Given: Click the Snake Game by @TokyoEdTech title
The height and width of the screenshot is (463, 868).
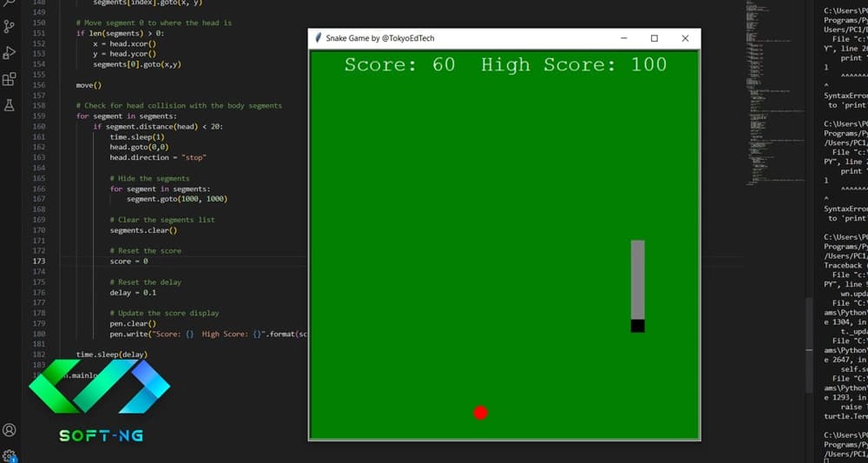Looking at the screenshot, I should click(x=380, y=38).
